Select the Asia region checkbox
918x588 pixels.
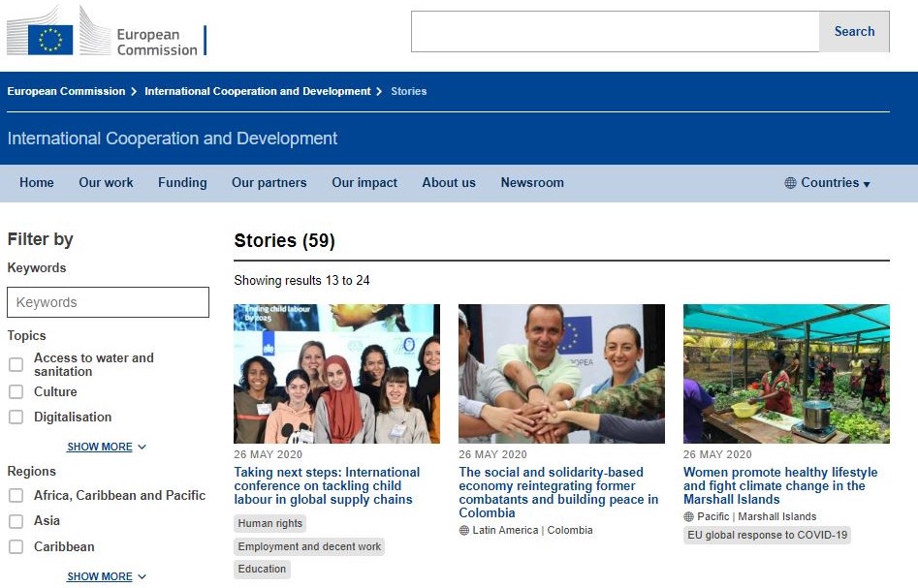click(x=16, y=521)
